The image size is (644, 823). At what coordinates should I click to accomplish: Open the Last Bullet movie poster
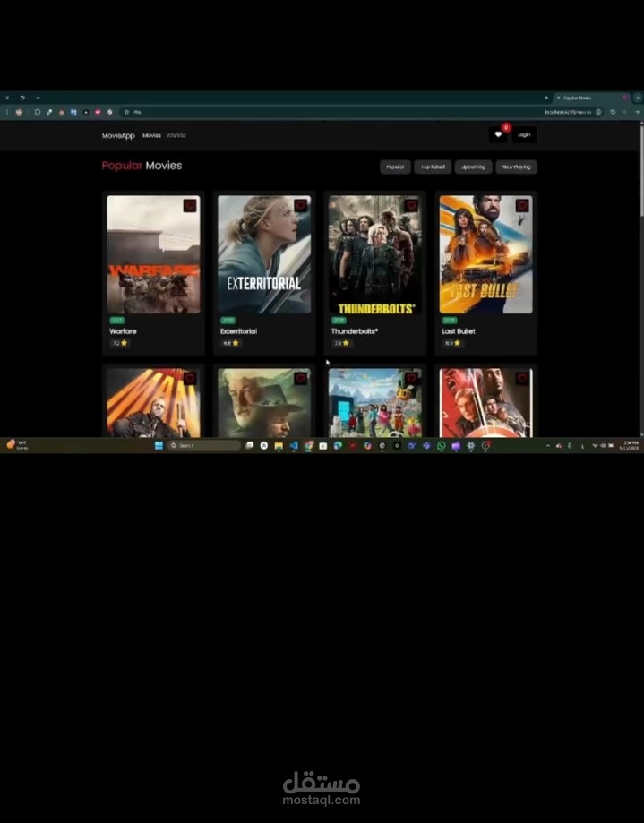click(x=485, y=254)
